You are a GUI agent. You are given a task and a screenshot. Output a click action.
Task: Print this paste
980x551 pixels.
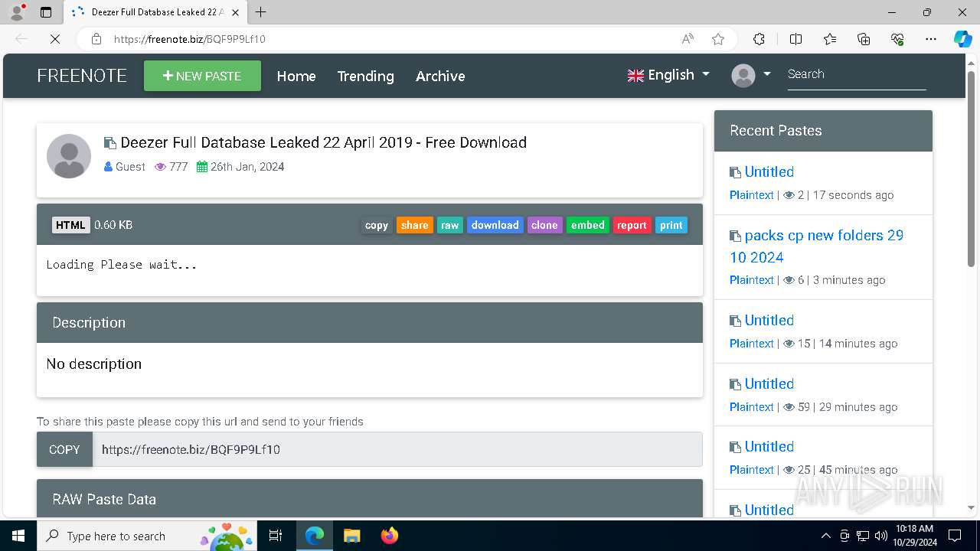click(671, 225)
